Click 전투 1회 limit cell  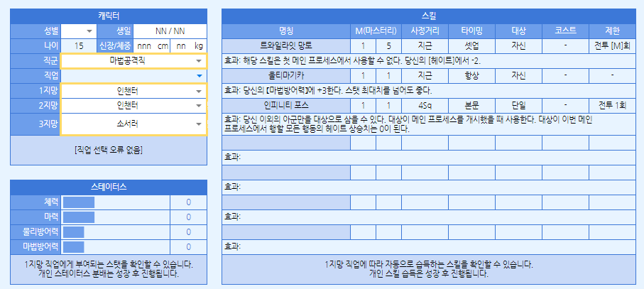(x=612, y=106)
